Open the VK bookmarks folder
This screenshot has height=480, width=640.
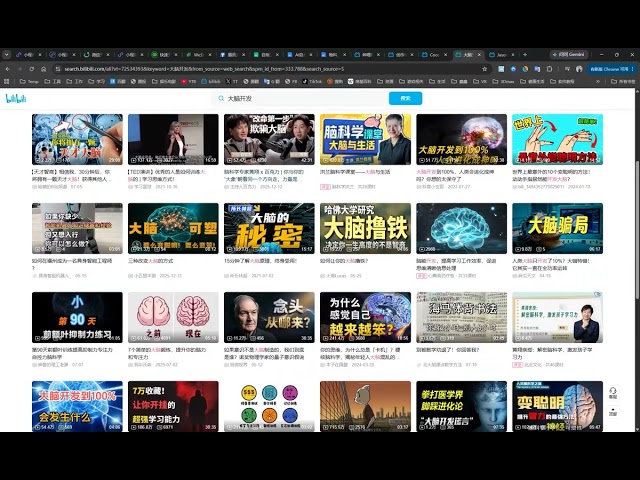pyautogui.click(x=480, y=81)
